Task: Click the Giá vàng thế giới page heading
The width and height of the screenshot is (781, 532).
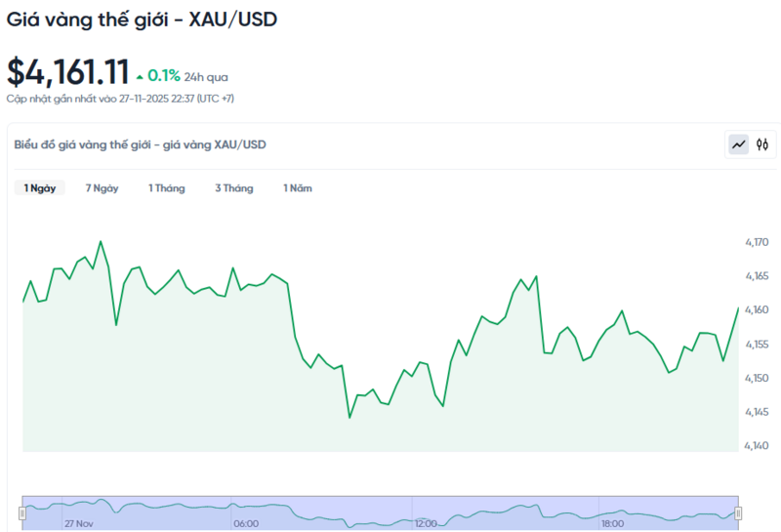Action: coord(142,19)
